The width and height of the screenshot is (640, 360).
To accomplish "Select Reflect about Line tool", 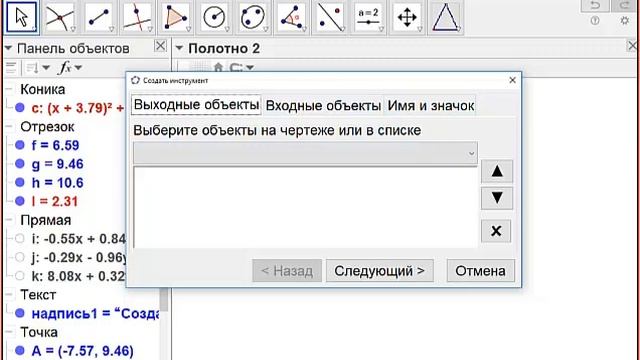I will 330,17.
